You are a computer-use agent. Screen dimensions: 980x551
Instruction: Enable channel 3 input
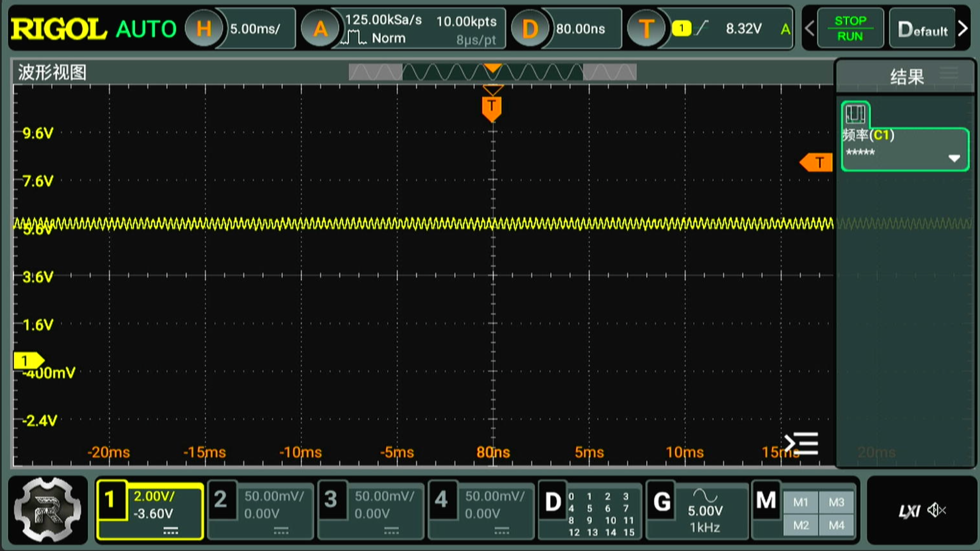(x=371, y=510)
